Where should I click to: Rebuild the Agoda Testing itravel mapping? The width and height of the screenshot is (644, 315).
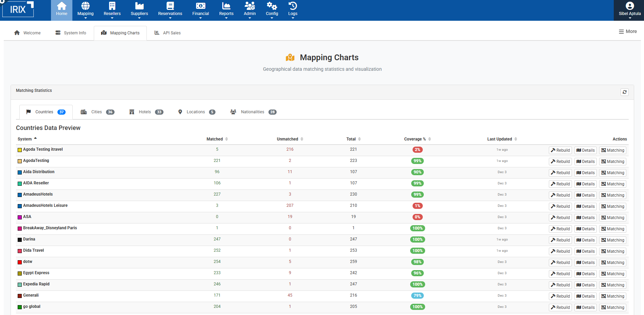[x=560, y=150]
